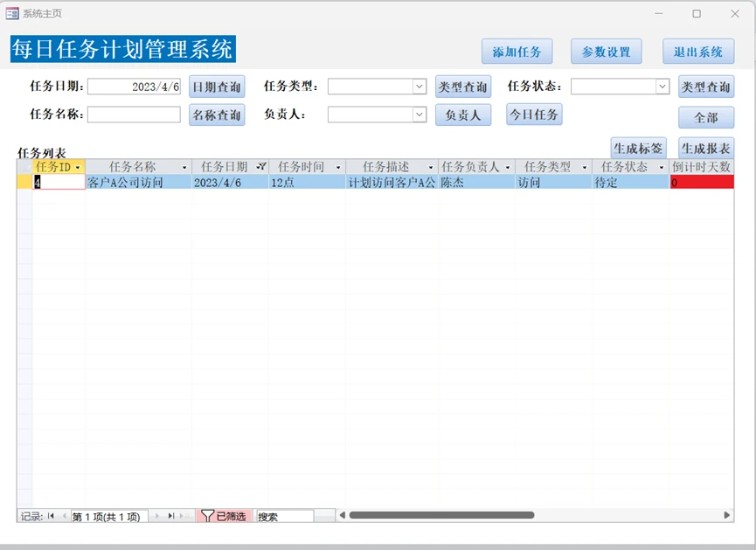
Task: Click 2023/4/6 date cell in table
Action: click(230, 182)
